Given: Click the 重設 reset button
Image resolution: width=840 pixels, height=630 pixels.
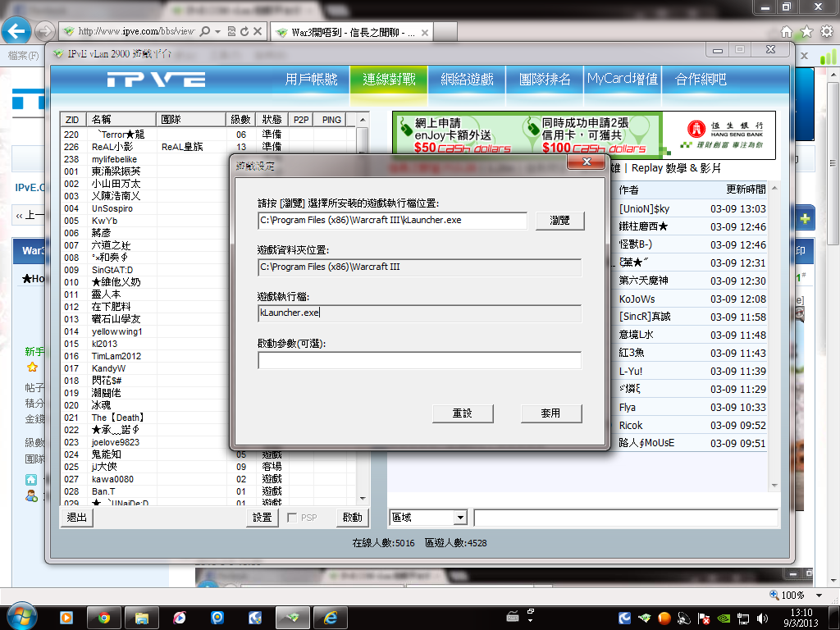Looking at the screenshot, I should tap(462, 413).
